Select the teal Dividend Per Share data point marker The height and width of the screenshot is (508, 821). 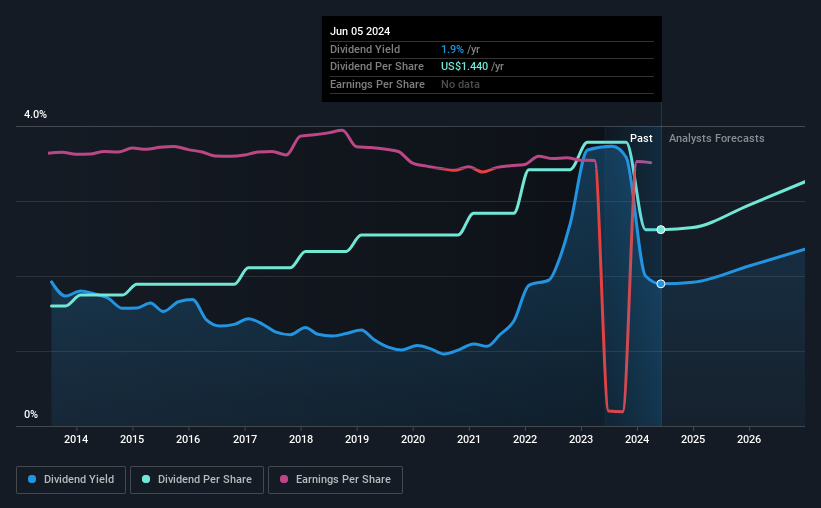click(x=661, y=229)
